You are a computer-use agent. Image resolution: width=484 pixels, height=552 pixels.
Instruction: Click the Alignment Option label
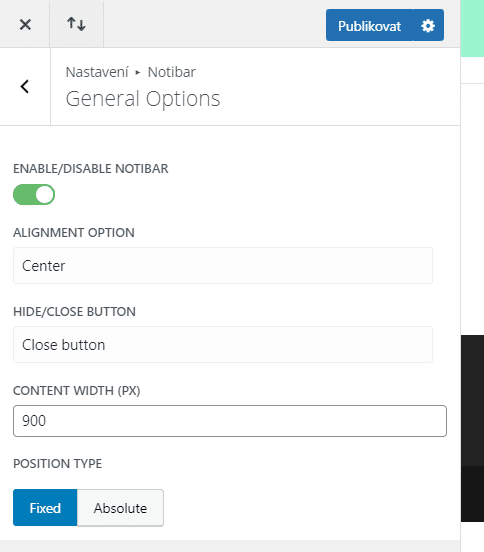[74, 233]
